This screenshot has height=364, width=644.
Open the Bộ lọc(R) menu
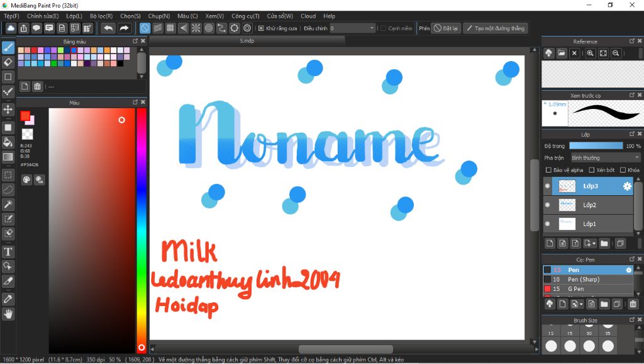[x=101, y=16]
